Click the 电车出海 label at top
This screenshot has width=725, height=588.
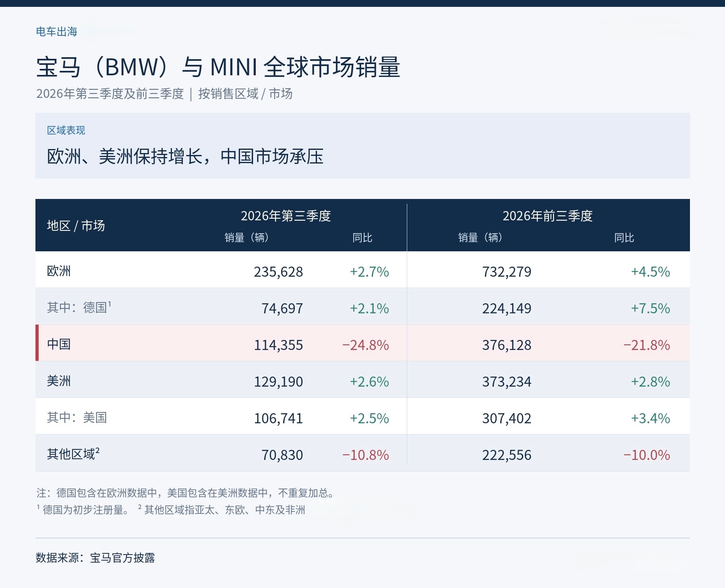pyautogui.click(x=56, y=31)
